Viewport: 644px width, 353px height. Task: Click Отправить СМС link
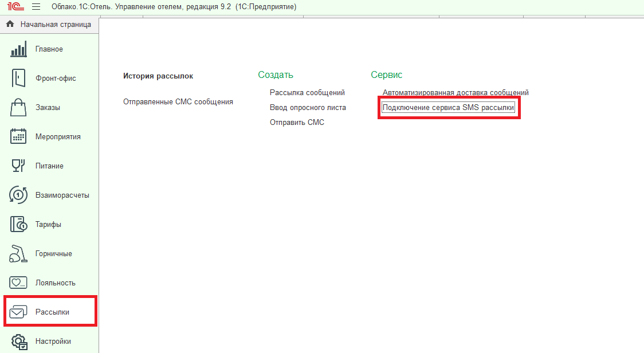[x=297, y=122]
